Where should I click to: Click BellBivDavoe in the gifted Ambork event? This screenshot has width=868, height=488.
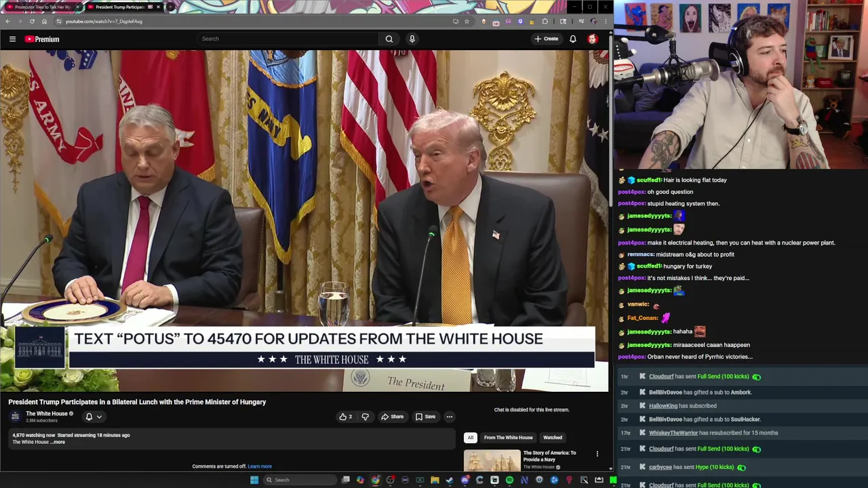click(x=665, y=392)
